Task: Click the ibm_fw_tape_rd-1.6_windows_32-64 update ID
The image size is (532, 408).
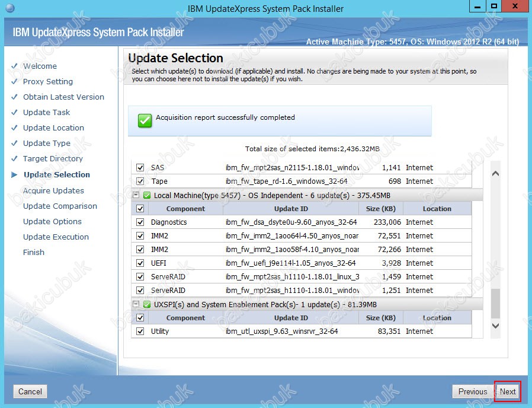Action: (x=286, y=181)
